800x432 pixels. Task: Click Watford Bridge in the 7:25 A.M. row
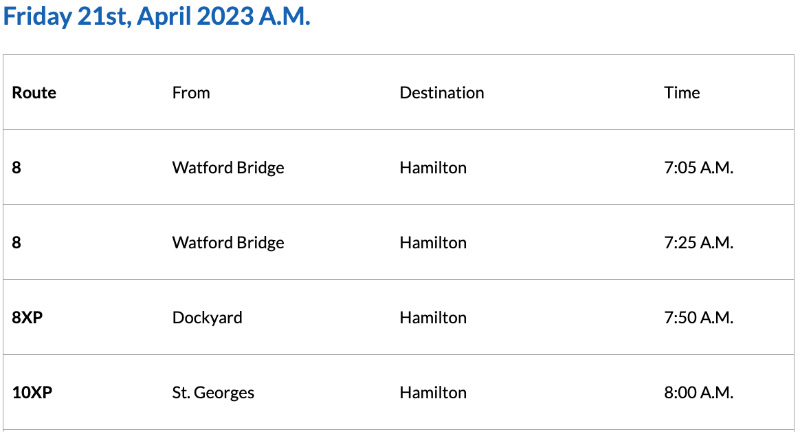pos(228,243)
